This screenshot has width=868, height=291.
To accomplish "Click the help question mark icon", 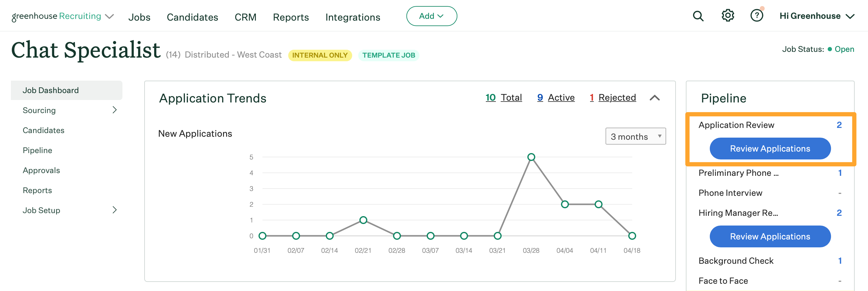I will 756,16.
